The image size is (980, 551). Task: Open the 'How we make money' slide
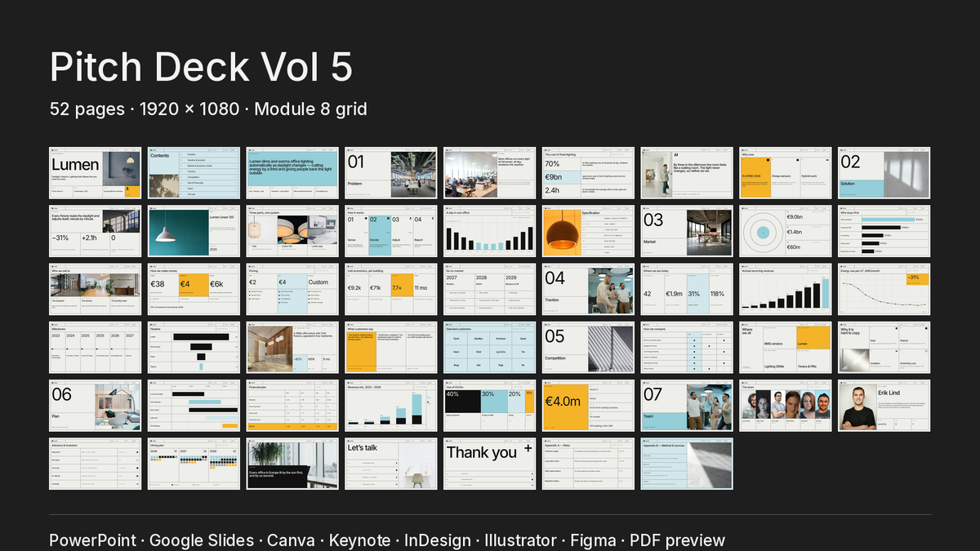[194, 289]
